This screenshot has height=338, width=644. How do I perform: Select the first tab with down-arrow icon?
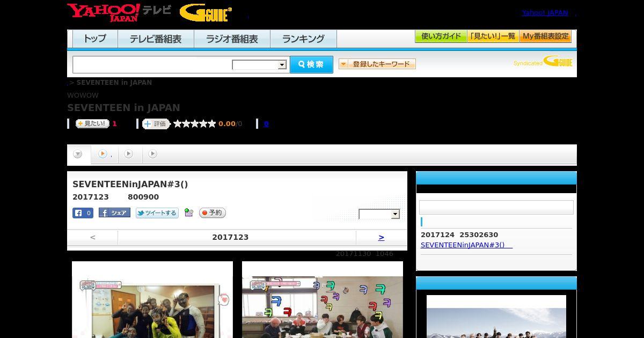[78, 155]
